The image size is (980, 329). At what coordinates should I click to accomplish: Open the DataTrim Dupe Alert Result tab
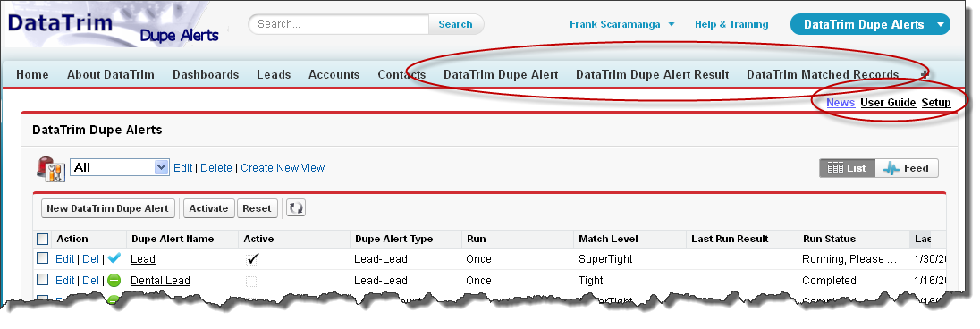(653, 74)
